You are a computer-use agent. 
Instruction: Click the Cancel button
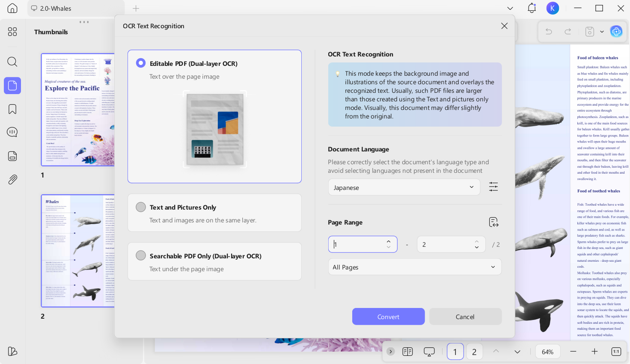pos(465,317)
